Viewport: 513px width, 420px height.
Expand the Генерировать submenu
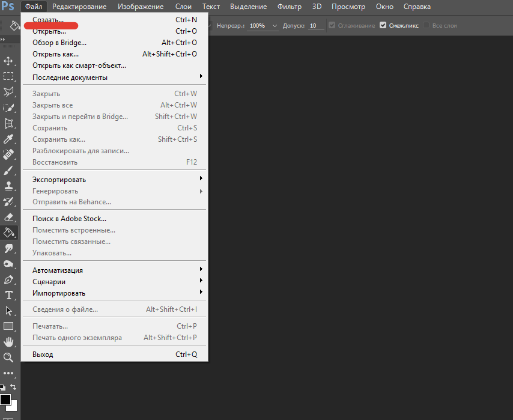(114, 191)
